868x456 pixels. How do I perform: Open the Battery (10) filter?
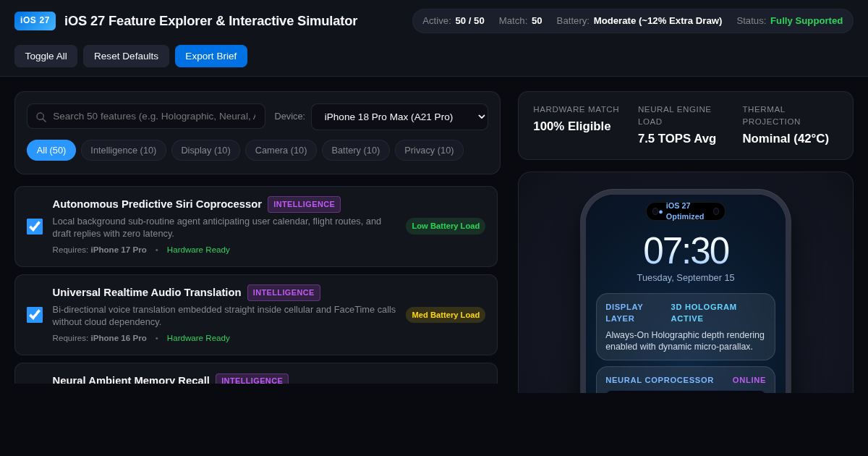point(356,150)
